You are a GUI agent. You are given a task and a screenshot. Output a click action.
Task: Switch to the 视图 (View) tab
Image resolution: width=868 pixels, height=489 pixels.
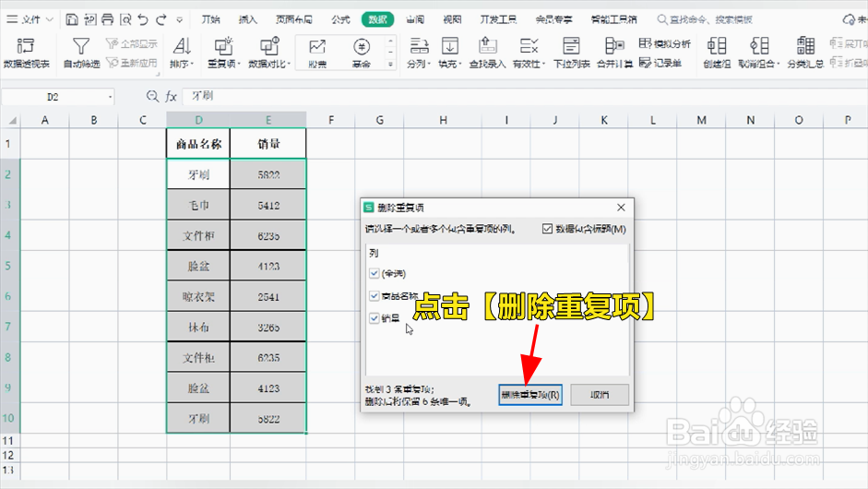[x=452, y=20]
